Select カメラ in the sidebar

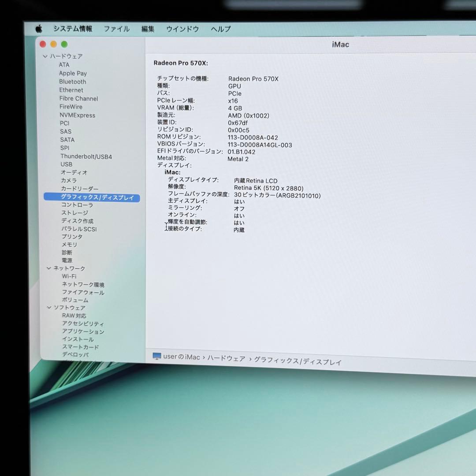(69, 180)
